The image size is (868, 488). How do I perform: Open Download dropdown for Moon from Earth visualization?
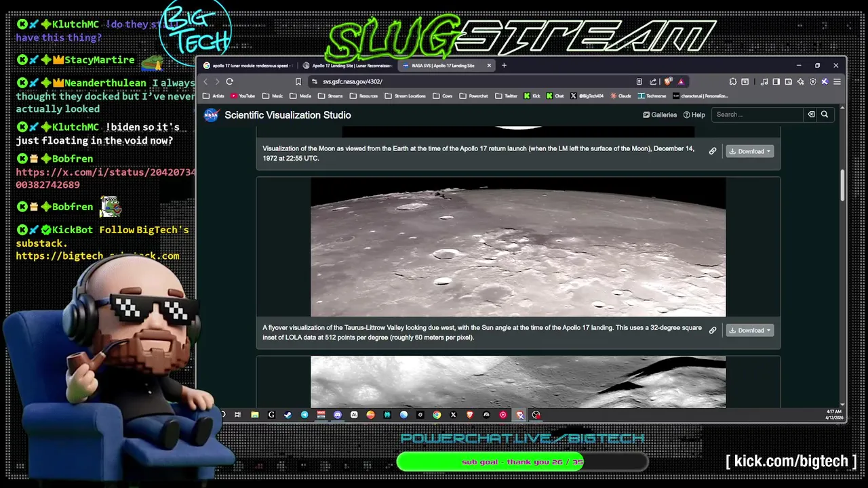(749, 151)
